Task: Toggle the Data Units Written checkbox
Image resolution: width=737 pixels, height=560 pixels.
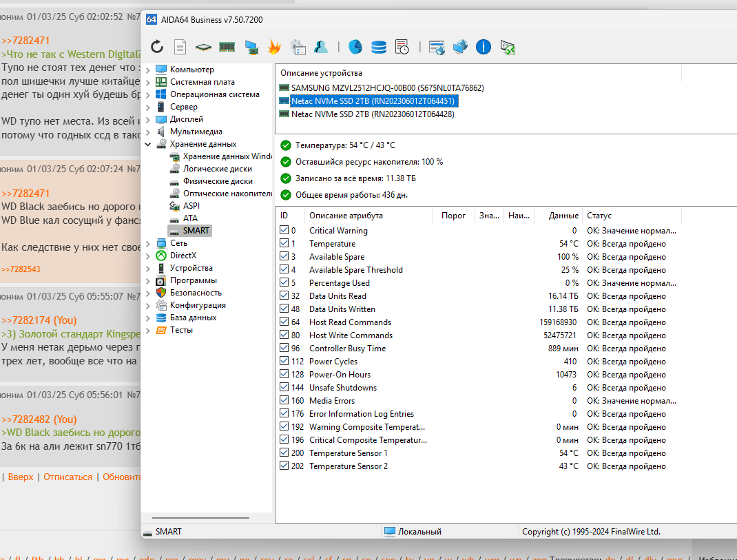Action: pos(284,309)
